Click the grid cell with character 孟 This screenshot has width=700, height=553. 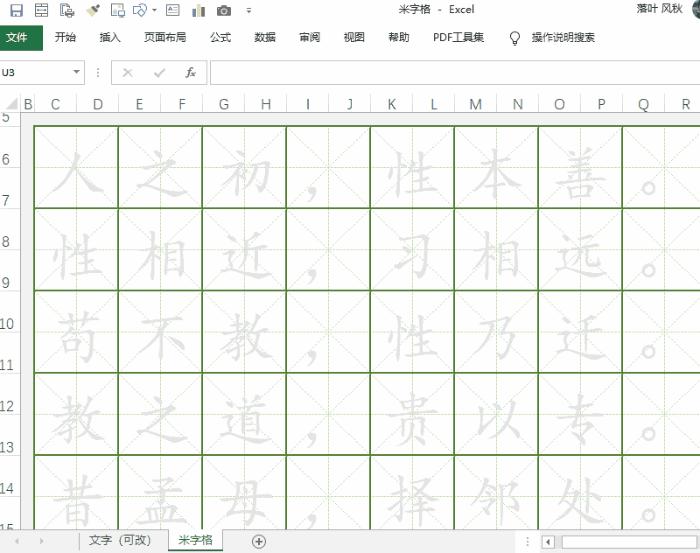click(x=160, y=493)
